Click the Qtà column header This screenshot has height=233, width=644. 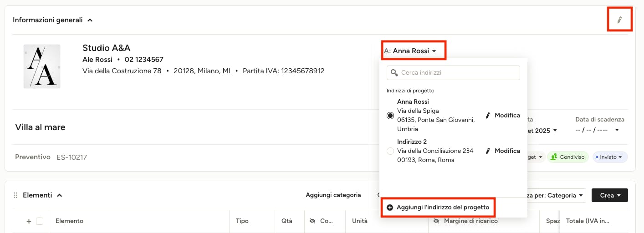pyautogui.click(x=287, y=221)
